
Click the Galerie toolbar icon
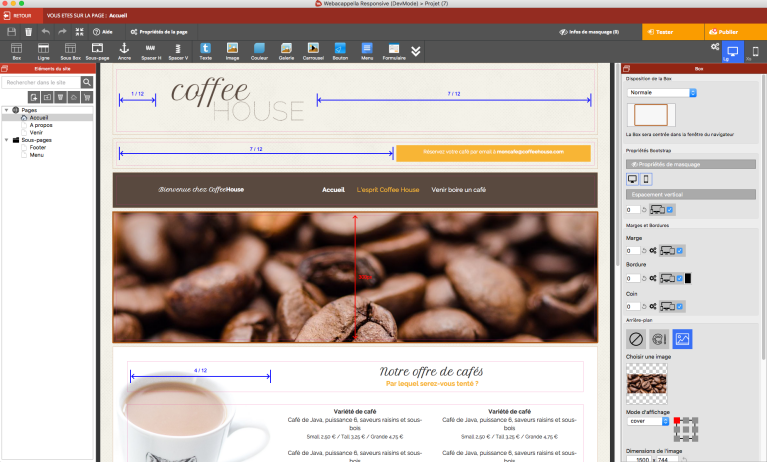pyautogui.click(x=286, y=50)
